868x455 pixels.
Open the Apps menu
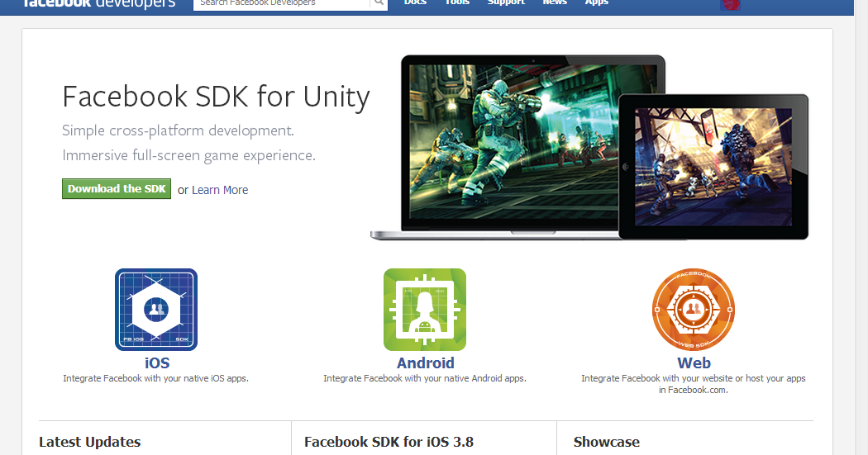(597, 2)
